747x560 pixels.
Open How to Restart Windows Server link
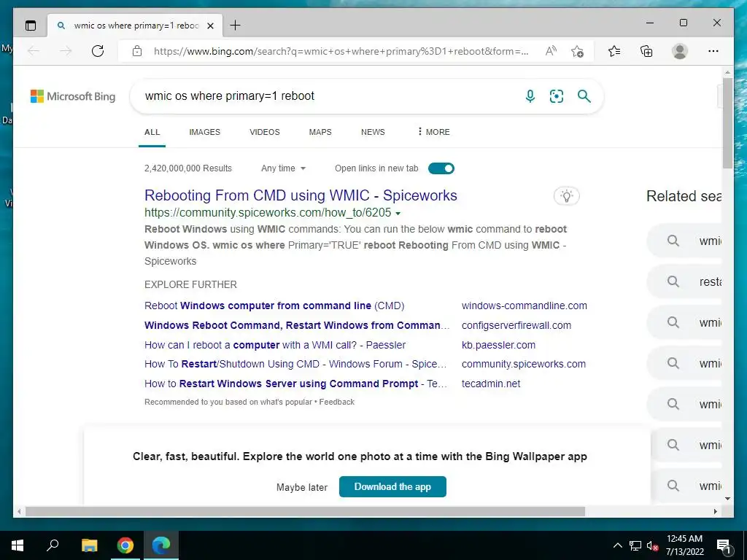295,384
